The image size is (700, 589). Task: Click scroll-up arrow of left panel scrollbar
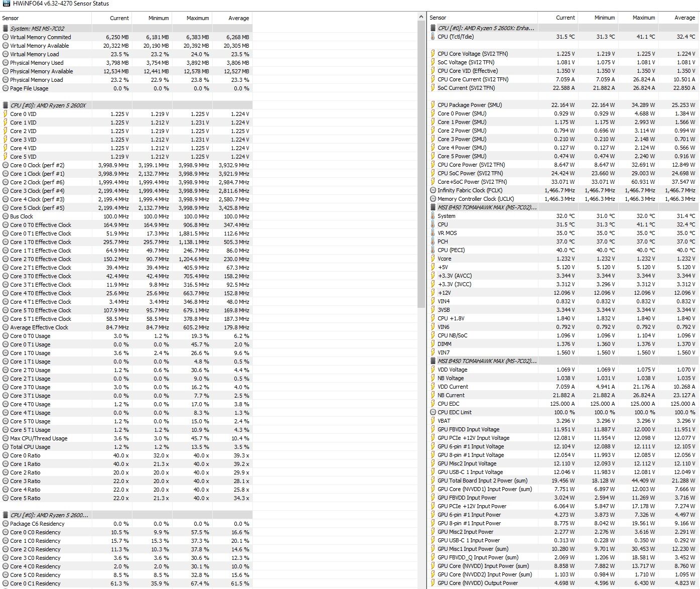click(422, 17)
